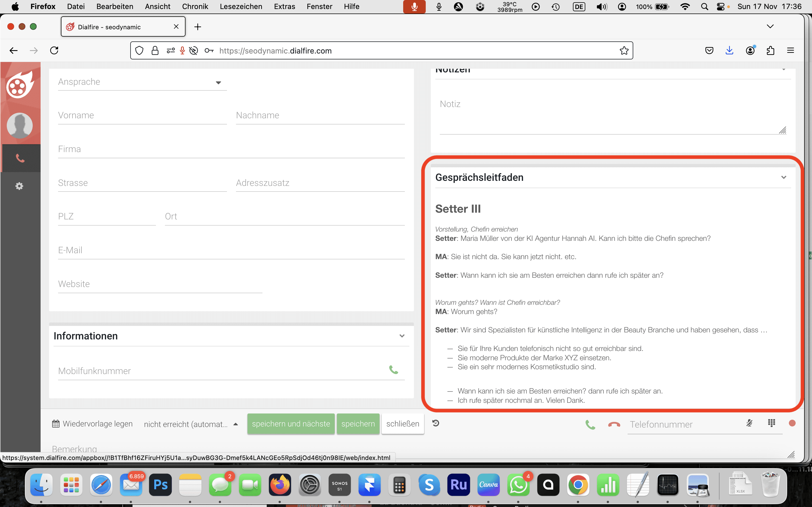Collapse the Gesprächsleitfaden panel

click(x=784, y=177)
